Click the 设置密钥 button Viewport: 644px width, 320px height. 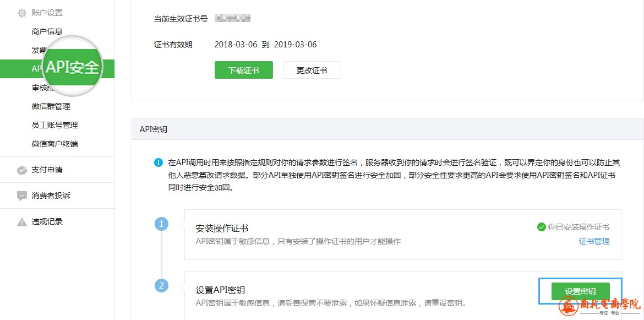click(580, 291)
